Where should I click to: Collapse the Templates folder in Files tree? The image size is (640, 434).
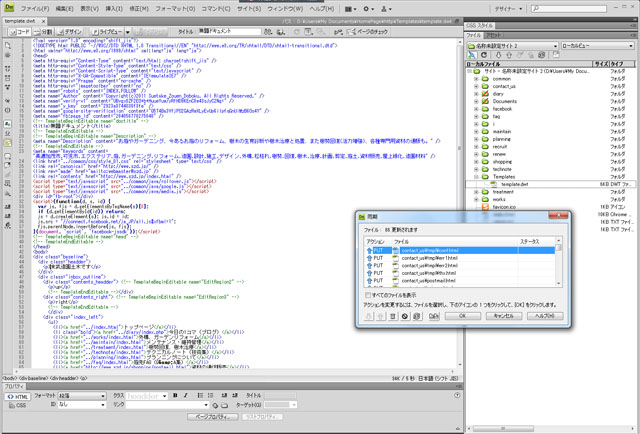click(476, 177)
